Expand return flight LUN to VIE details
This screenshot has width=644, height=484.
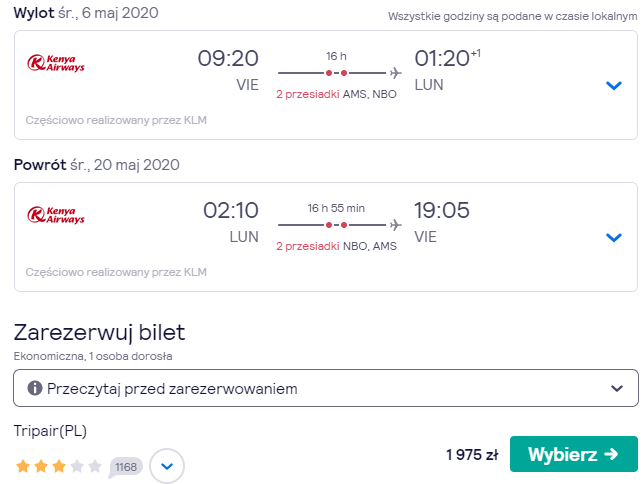pyautogui.click(x=614, y=237)
